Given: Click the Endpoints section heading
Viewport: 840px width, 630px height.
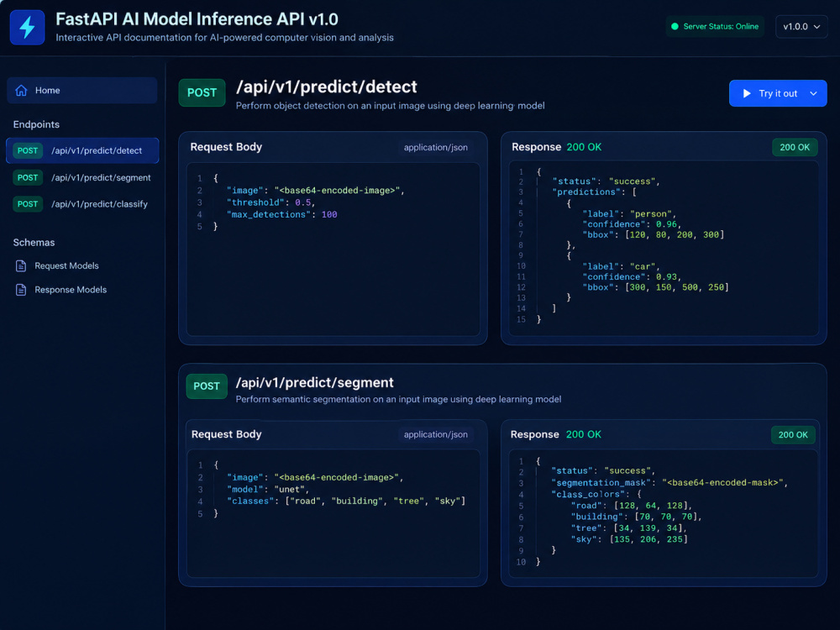Looking at the screenshot, I should click(36, 124).
